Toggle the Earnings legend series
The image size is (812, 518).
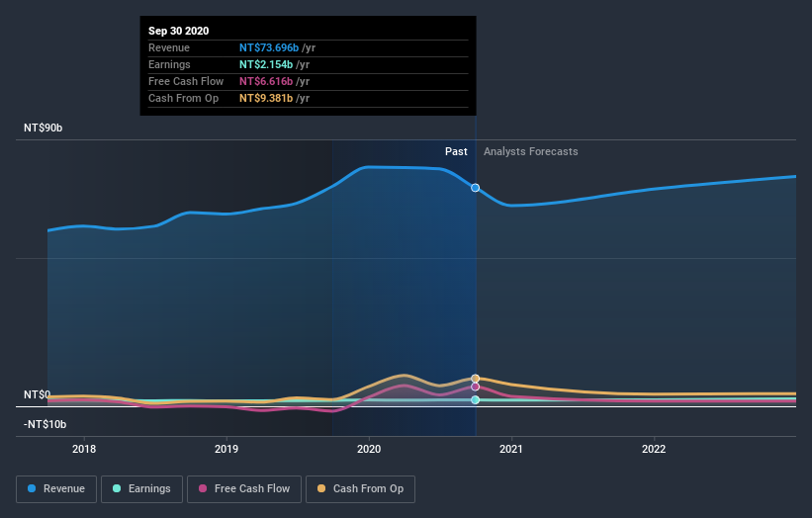click(141, 489)
